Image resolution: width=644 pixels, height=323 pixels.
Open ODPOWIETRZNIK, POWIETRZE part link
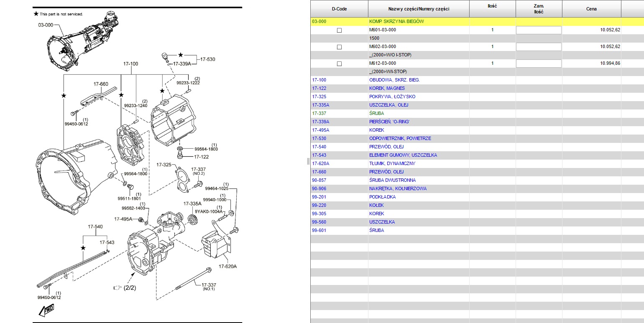click(400, 138)
